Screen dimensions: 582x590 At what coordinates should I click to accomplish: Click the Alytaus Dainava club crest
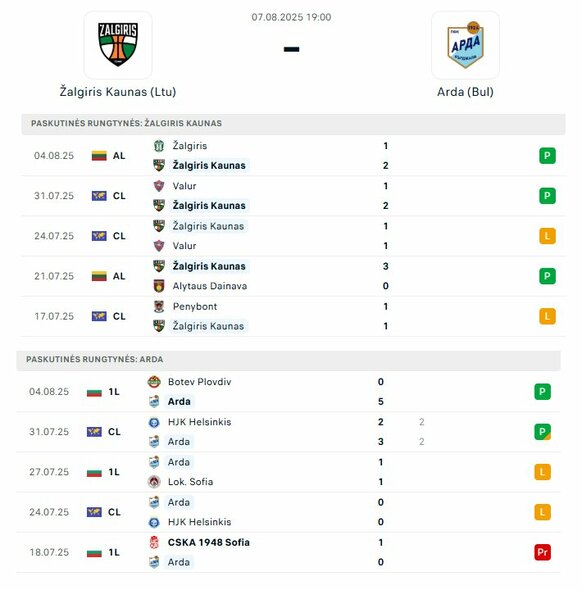[x=159, y=286]
